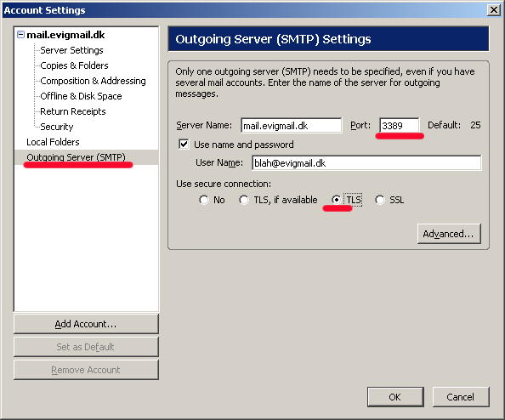Click the User Name text field
505x420 pixels.
tap(366, 163)
